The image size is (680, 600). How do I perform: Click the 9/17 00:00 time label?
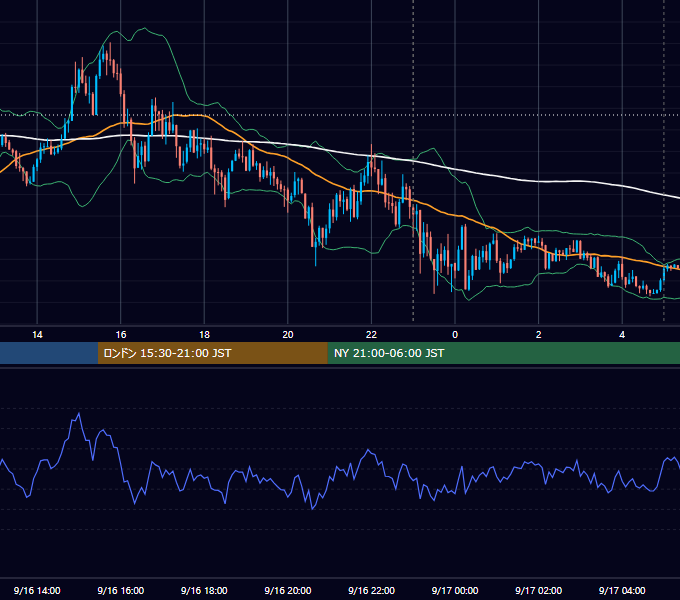(x=455, y=590)
